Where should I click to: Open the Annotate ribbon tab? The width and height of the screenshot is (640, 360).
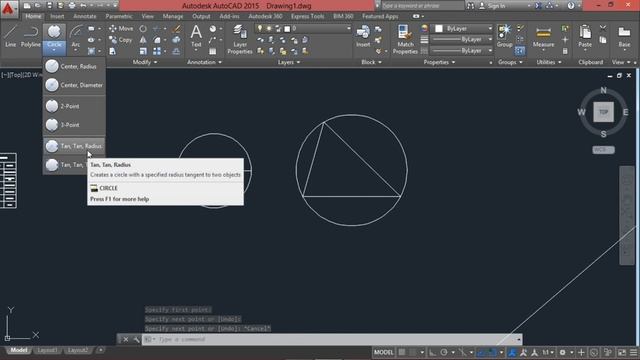(x=84, y=16)
